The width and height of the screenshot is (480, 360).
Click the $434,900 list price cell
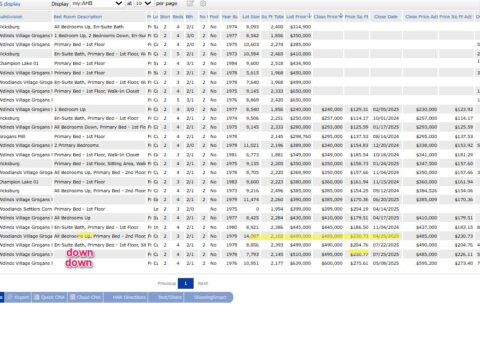click(300, 63)
